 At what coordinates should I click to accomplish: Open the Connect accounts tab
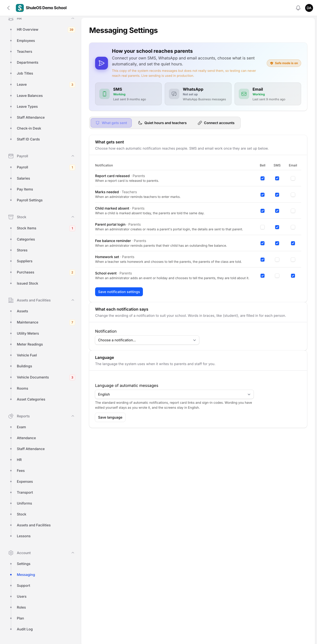point(216,123)
